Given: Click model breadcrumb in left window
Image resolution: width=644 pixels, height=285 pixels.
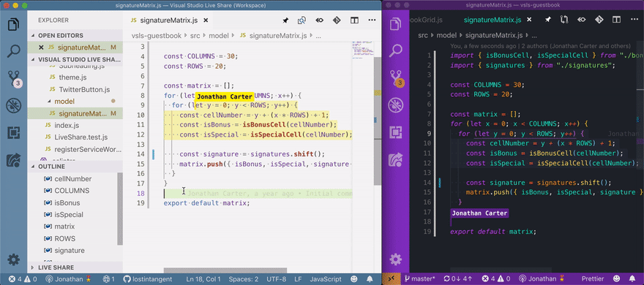Looking at the screenshot, I should click(219, 36).
